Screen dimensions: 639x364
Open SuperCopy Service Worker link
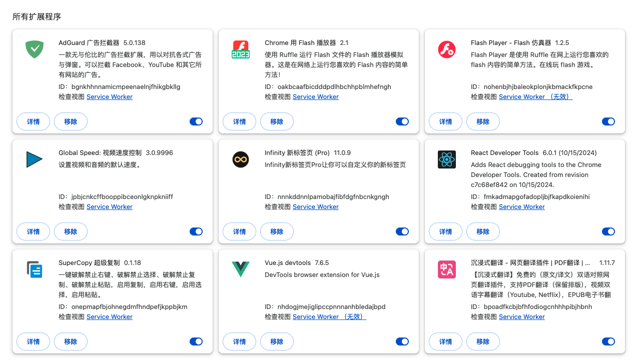(110, 316)
